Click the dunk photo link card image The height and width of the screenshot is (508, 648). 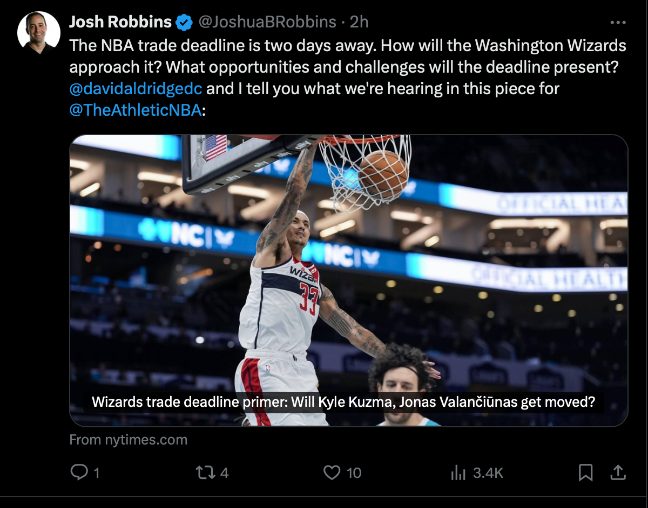click(349, 280)
